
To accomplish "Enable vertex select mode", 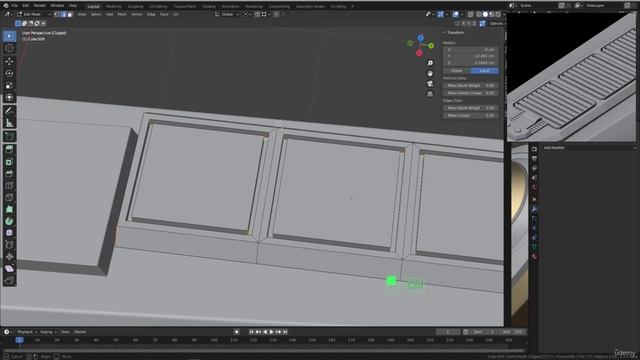I will tap(57, 14).
